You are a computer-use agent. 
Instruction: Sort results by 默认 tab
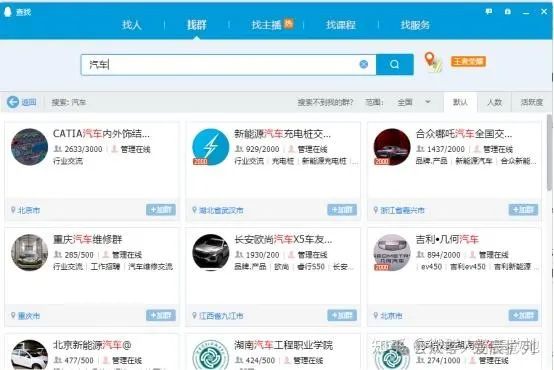point(460,102)
